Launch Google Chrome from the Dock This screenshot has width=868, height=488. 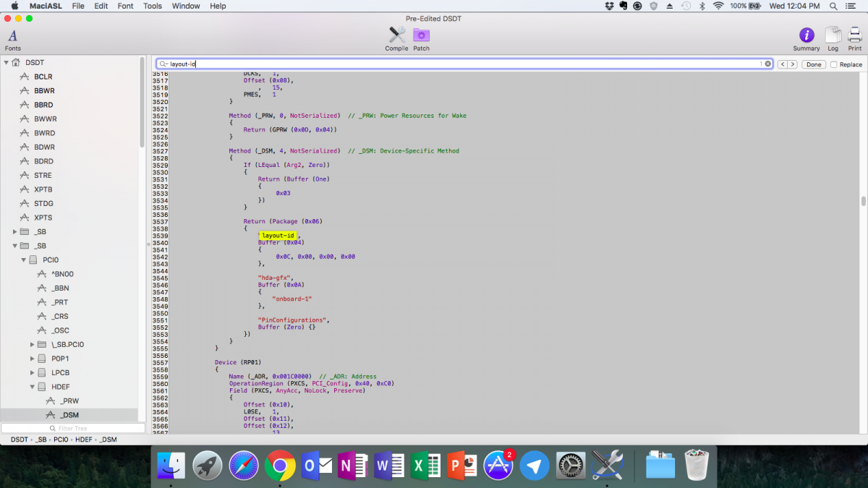pyautogui.click(x=279, y=466)
